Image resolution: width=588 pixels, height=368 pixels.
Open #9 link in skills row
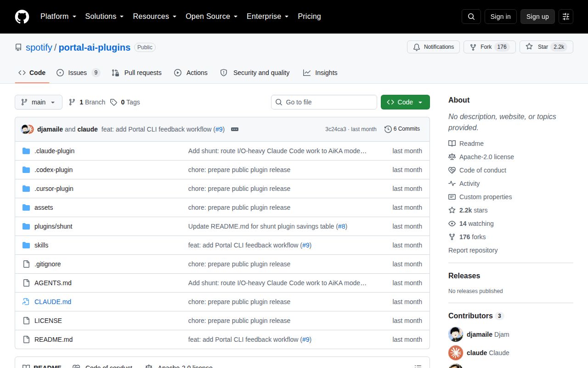[x=306, y=245]
